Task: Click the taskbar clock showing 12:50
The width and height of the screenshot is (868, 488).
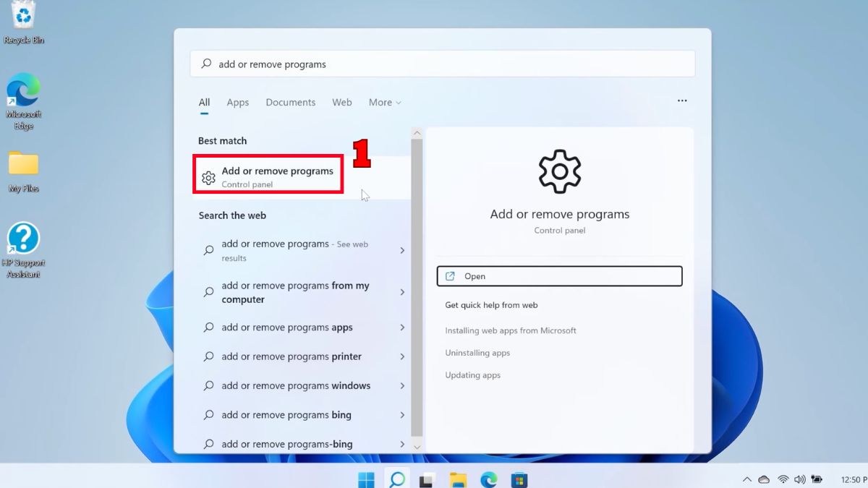Action: 854,479
